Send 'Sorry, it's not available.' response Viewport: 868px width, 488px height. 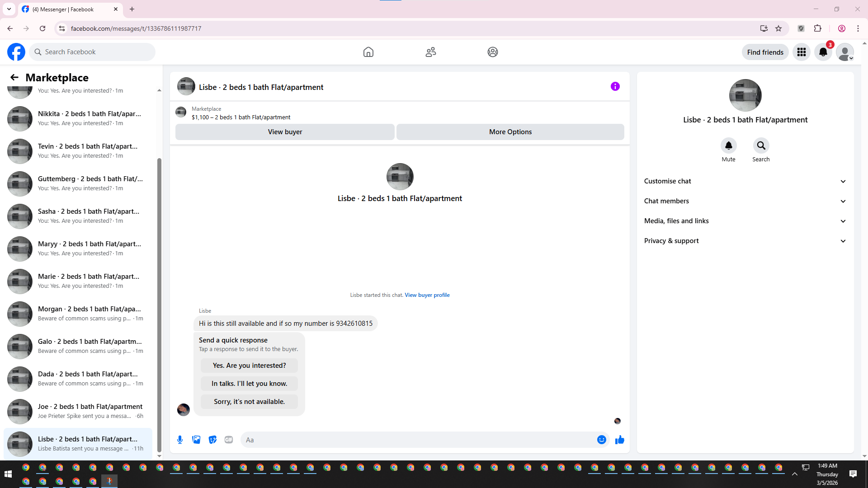click(249, 402)
